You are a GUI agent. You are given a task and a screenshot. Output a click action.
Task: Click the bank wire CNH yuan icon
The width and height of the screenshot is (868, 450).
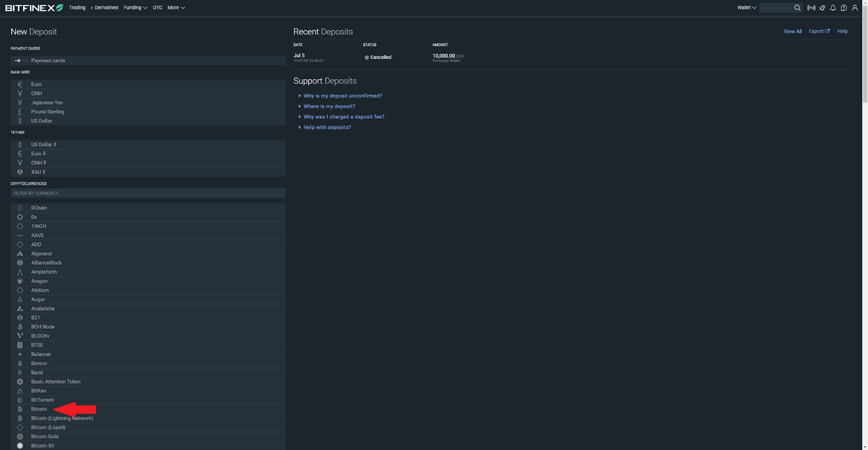click(x=20, y=93)
